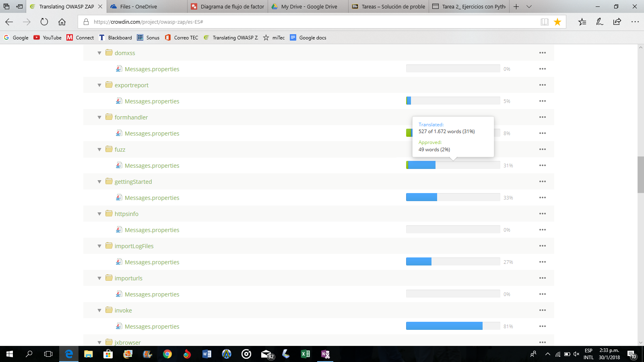Open Windows Start menu
Viewport: 644px width, 362px height.
pyautogui.click(x=10, y=354)
